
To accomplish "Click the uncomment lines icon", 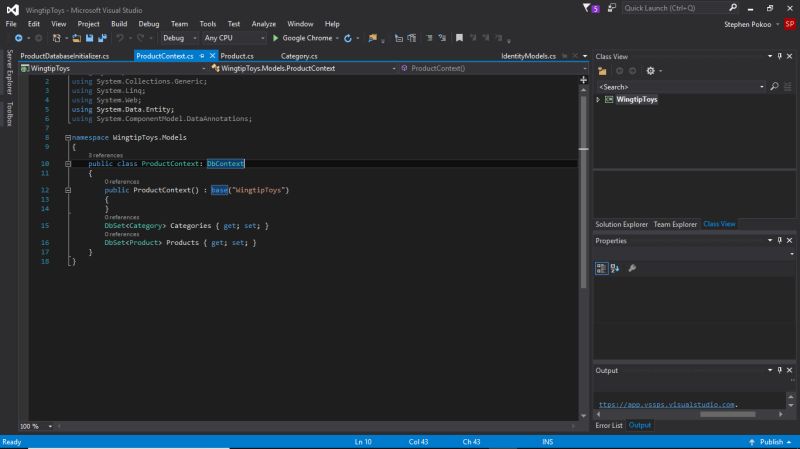I will point(442,38).
